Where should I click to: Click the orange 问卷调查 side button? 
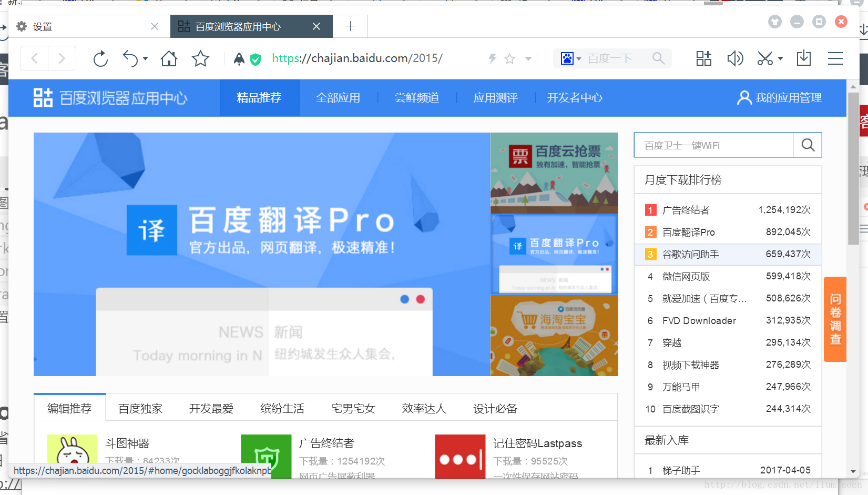click(x=835, y=319)
